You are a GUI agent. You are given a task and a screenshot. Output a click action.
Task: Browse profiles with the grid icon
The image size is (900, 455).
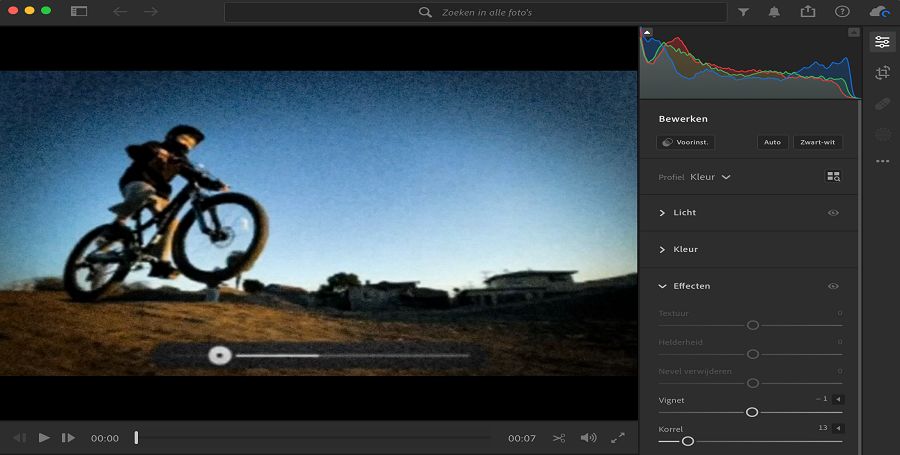click(x=833, y=177)
